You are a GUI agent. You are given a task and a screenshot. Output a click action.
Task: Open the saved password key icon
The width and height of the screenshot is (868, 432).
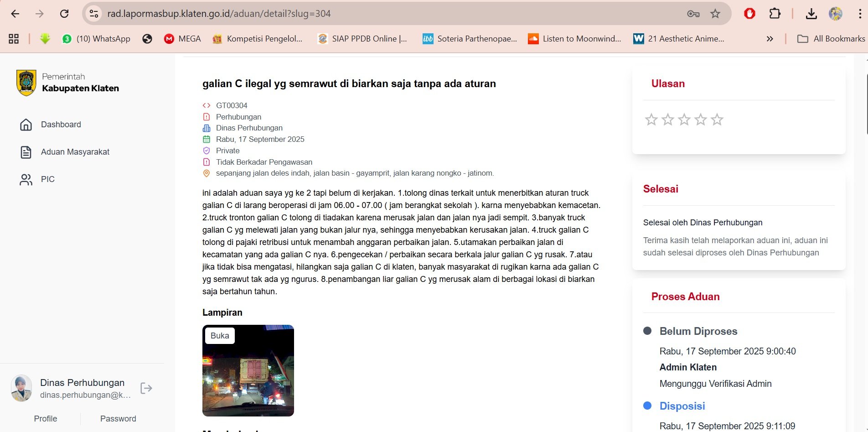point(693,14)
